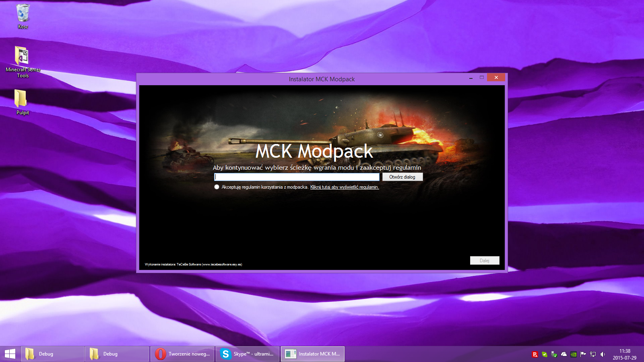Screen dimensions: 644x362
Task: Open the 'Kliknij tutaj aby wyświetlić regulamin' link
Action: click(345, 187)
